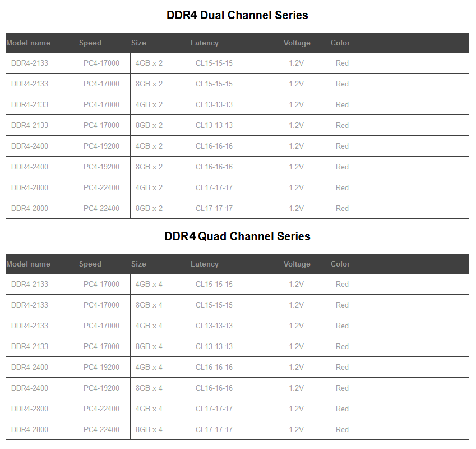Select DDR4-2400 model of the 4GB x 2 kit

tap(30, 146)
